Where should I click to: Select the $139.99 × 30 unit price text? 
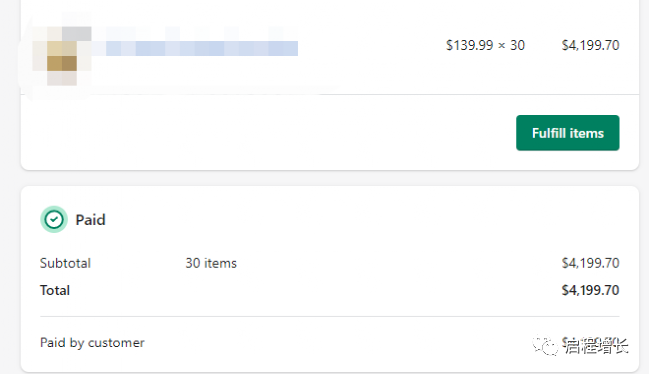[485, 45]
